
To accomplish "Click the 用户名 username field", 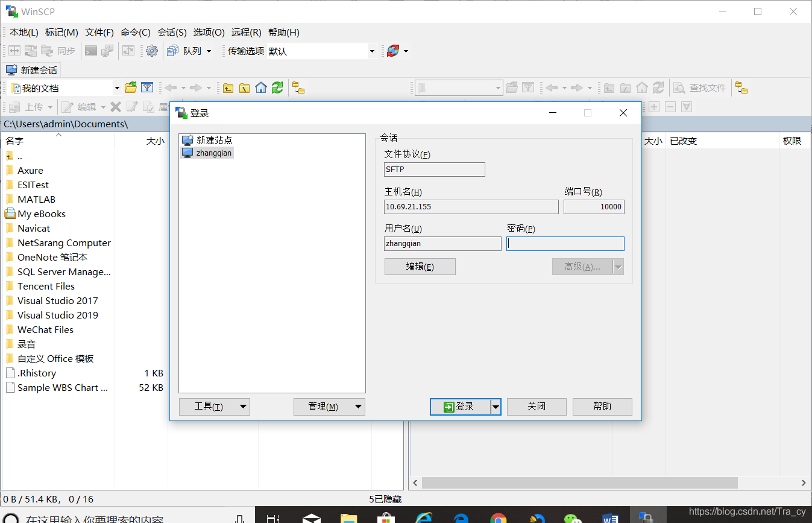I will (x=442, y=244).
